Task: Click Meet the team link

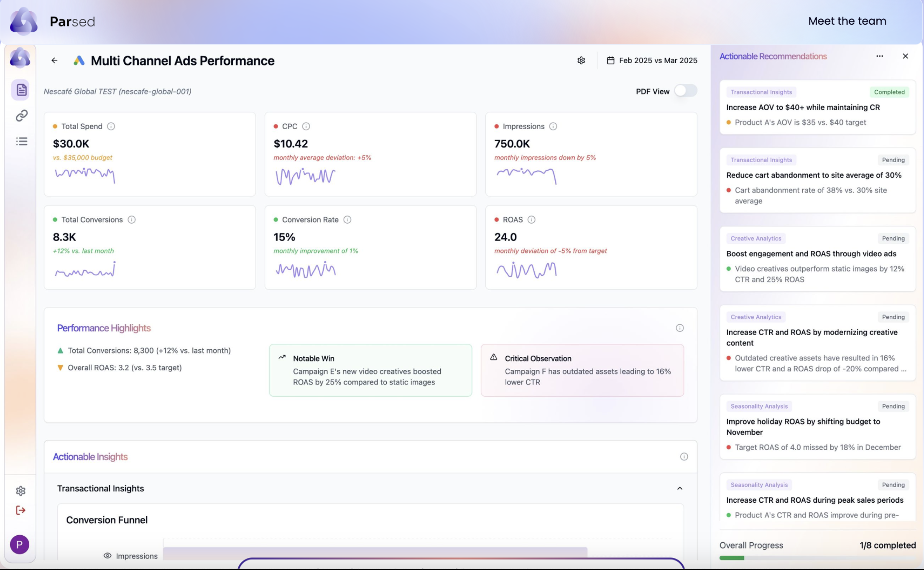Action: pos(847,21)
